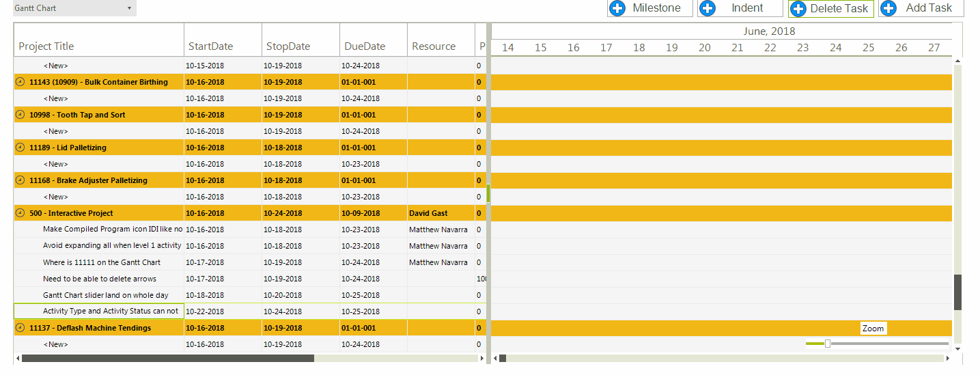The height and width of the screenshot is (375, 980).
Task: Click the Add Task button
Action: (x=921, y=8)
